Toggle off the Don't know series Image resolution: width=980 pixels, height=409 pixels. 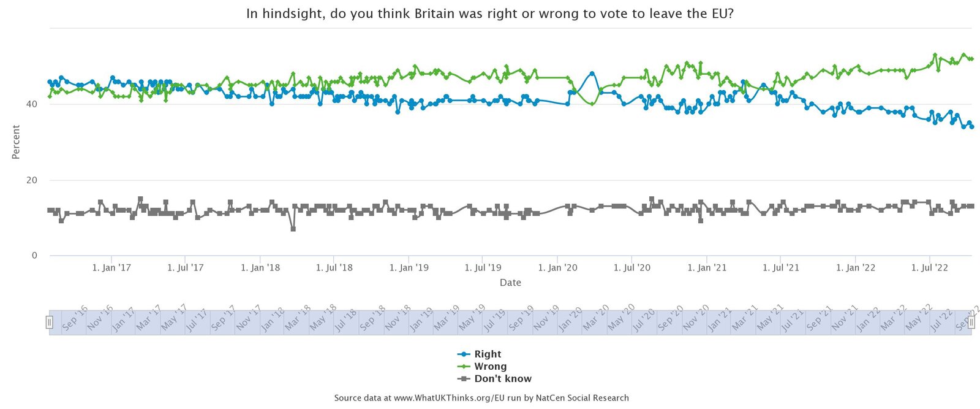pyautogui.click(x=502, y=378)
